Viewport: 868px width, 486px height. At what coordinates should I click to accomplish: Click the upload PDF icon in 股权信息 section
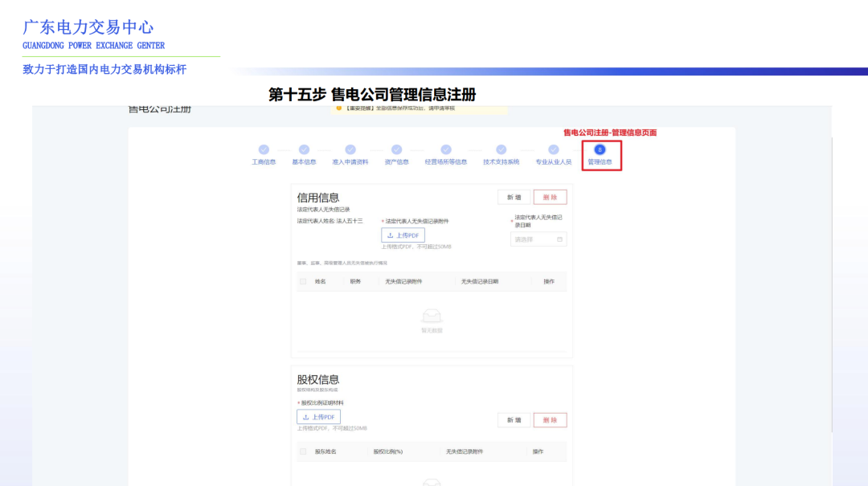pyautogui.click(x=304, y=417)
